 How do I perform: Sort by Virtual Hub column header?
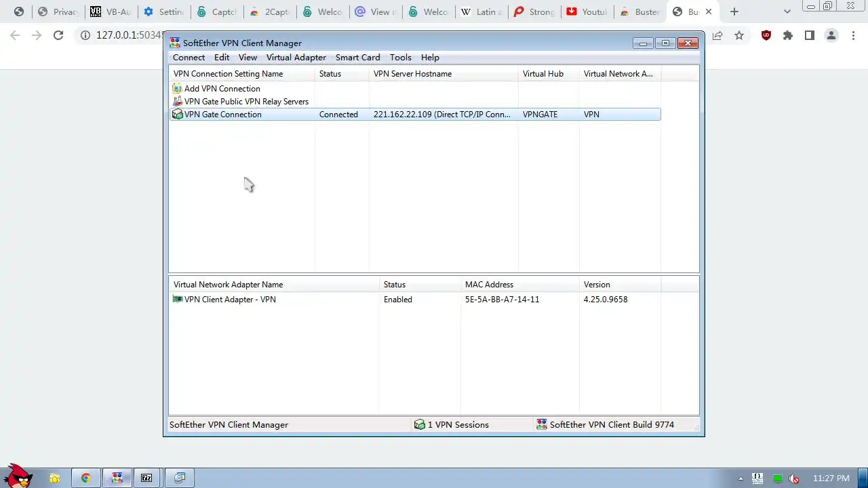[549, 73]
